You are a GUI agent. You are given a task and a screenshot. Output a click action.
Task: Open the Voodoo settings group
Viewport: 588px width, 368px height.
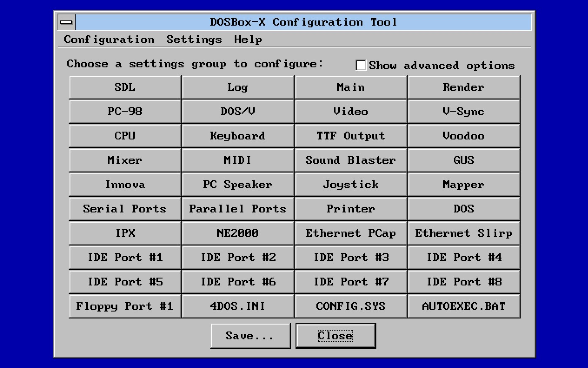pos(463,136)
